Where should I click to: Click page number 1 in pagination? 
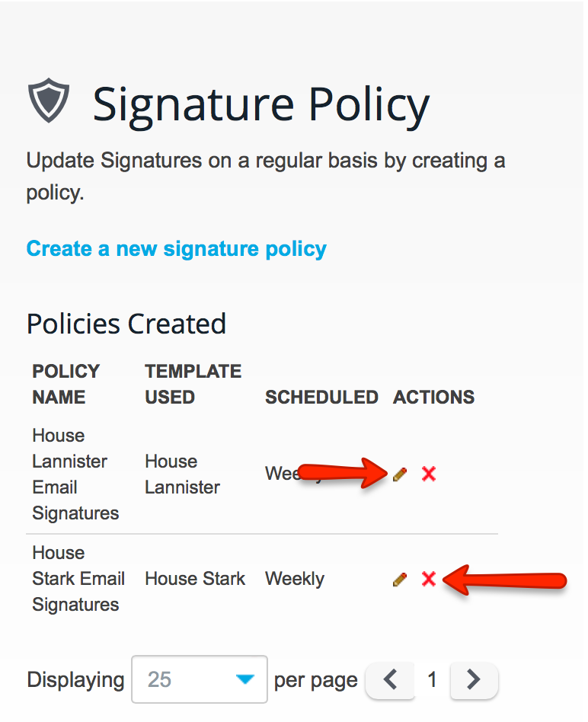[x=432, y=679]
